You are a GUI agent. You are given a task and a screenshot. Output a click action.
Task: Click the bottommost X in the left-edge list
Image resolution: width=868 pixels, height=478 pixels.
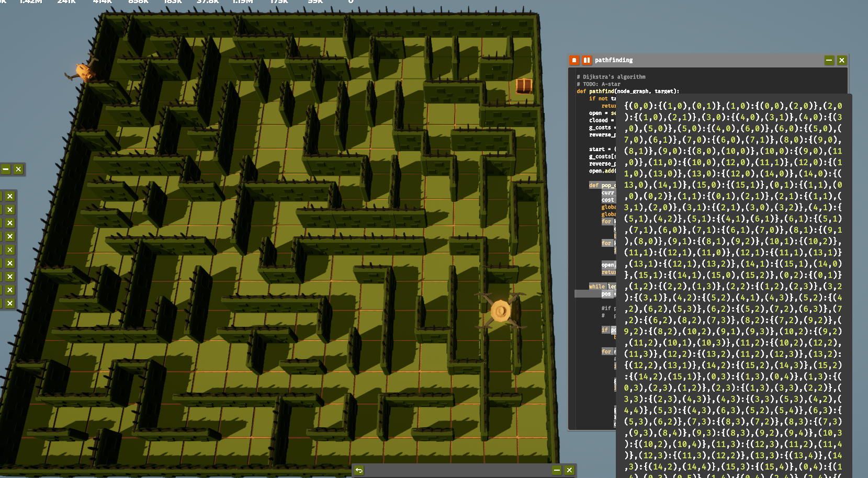pos(10,303)
